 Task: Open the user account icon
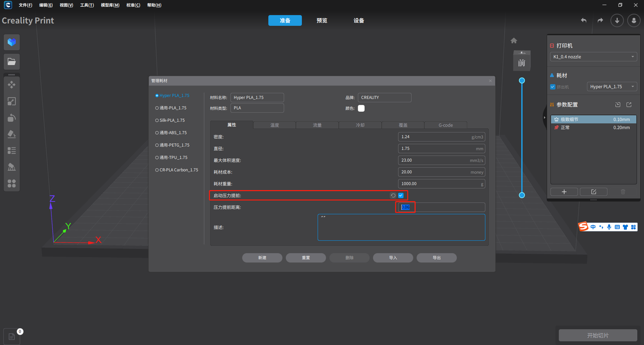point(633,21)
